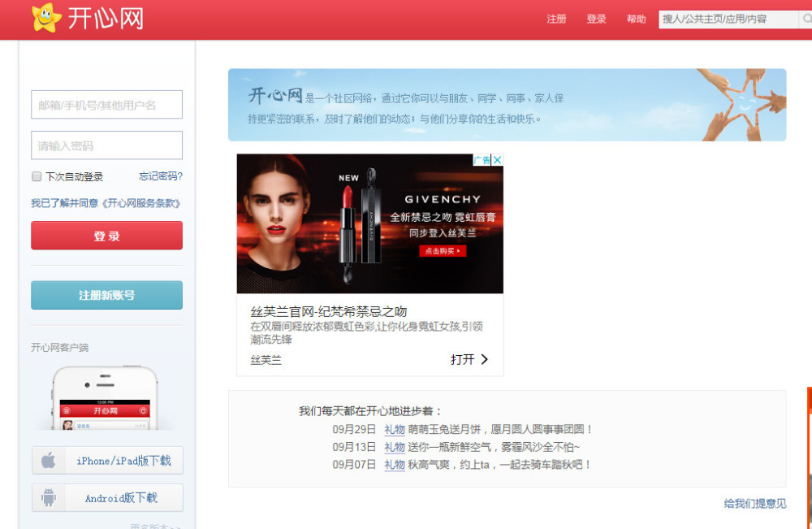This screenshot has width=812, height=529.
Task: Click the 秋高气爽，约上ta update text
Action: pos(499,465)
